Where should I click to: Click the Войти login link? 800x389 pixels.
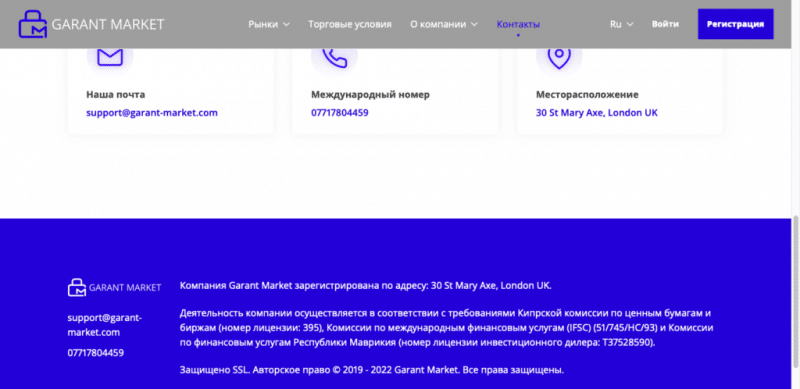[x=665, y=24]
